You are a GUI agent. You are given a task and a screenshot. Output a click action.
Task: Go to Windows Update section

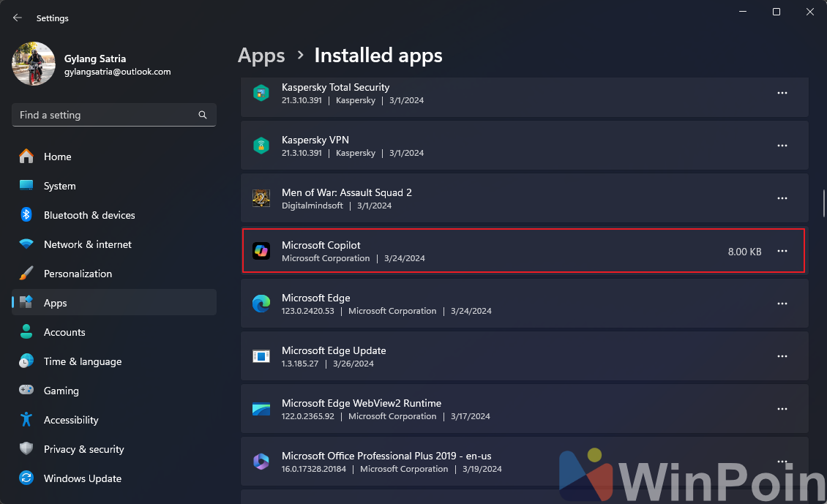pyautogui.click(x=82, y=478)
